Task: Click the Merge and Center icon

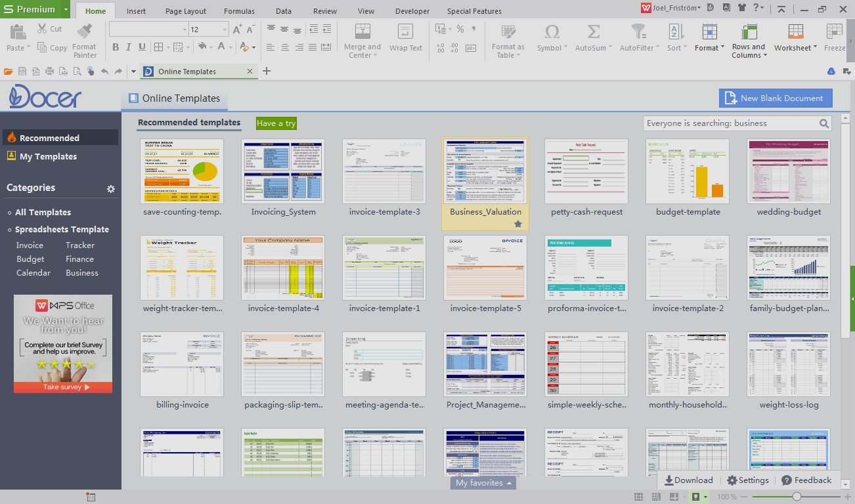Action: coord(362,31)
